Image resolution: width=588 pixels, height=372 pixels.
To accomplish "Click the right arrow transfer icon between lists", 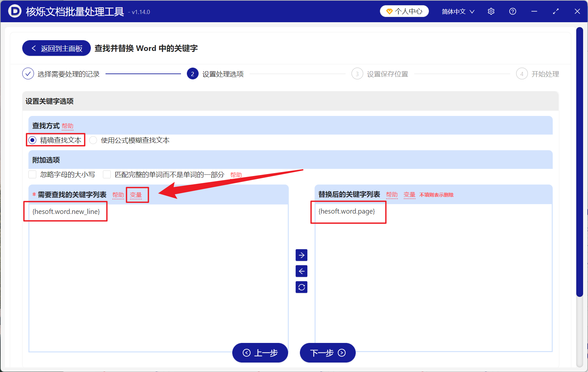I will tap(301, 255).
